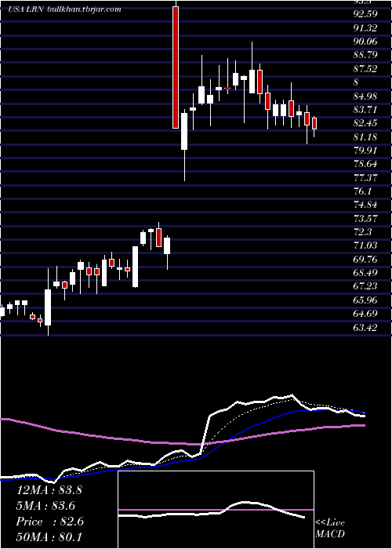
Task: Click the 76.1 price axis label
Action: pyautogui.click(x=362, y=191)
